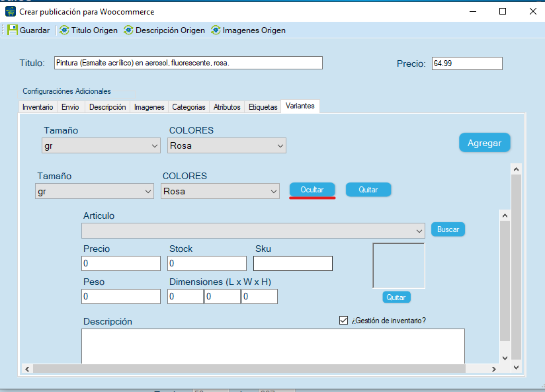This screenshot has width=545, height=392.
Task: Open the Imagenes tab
Action: click(x=149, y=106)
